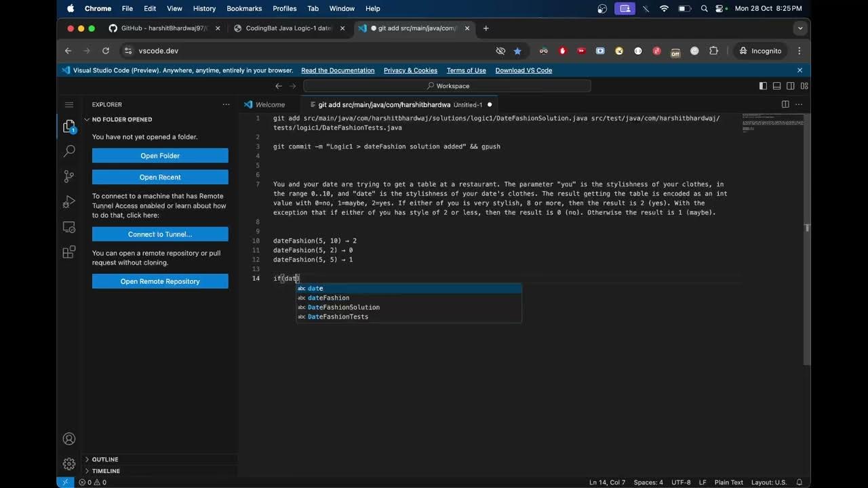Split the editor to the right
This screenshot has width=868, height=488.
click(x=785, y=104)
